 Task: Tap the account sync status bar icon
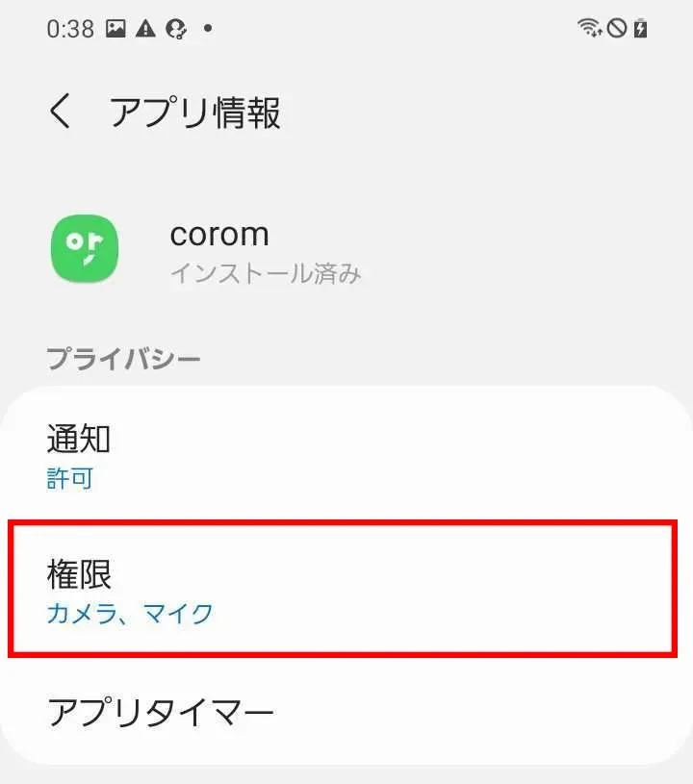point(176,29)
